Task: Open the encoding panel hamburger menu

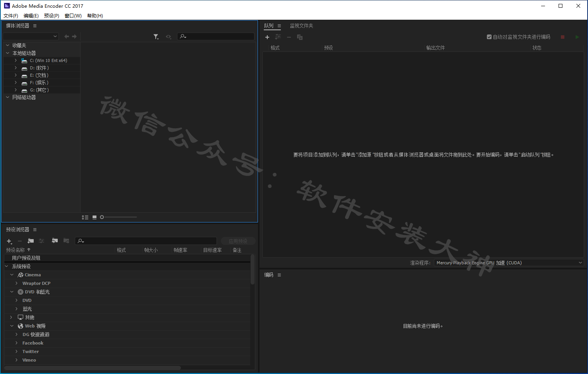Action: (x=279, y=275)
